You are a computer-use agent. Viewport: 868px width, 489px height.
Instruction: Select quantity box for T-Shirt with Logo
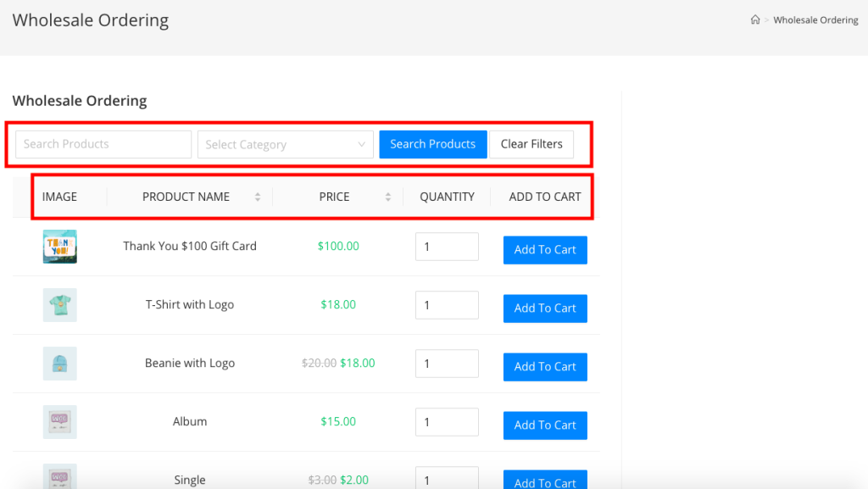click(x=447, y=306)
